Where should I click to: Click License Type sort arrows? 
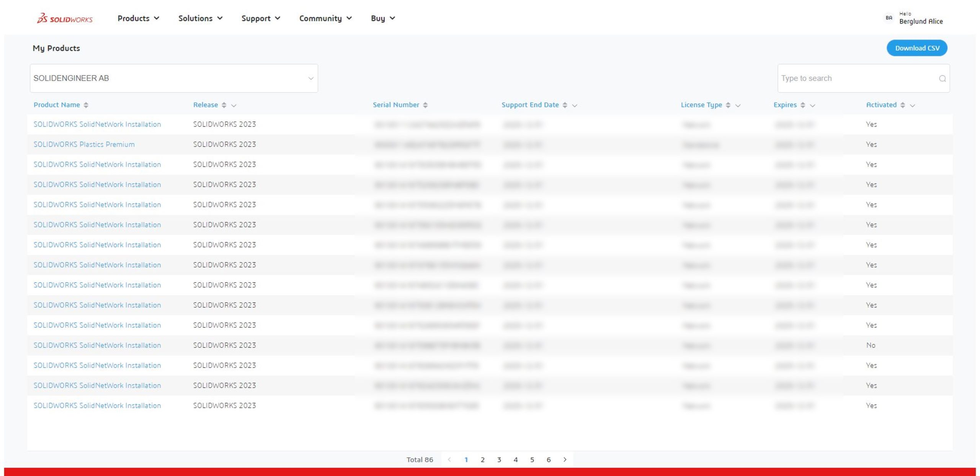728,105
